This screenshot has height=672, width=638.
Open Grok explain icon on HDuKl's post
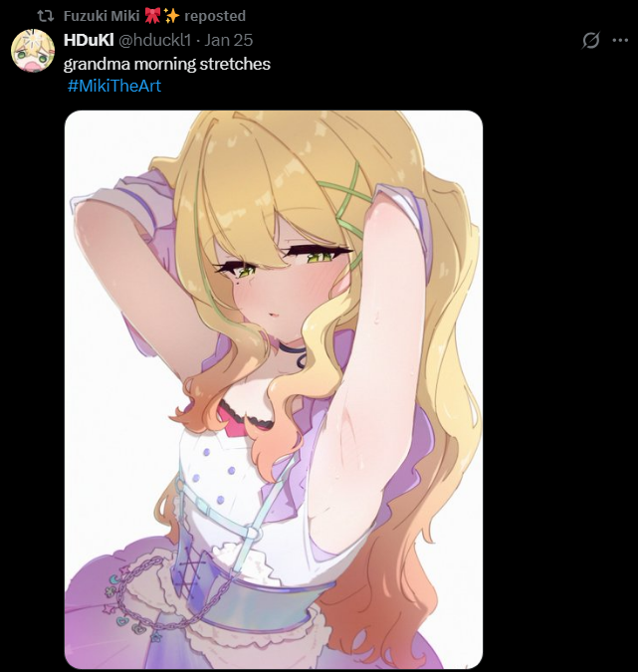590,40
